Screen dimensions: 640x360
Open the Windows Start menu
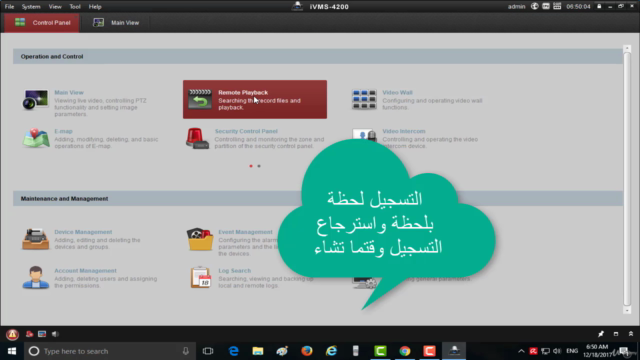(x=12, y=351)
